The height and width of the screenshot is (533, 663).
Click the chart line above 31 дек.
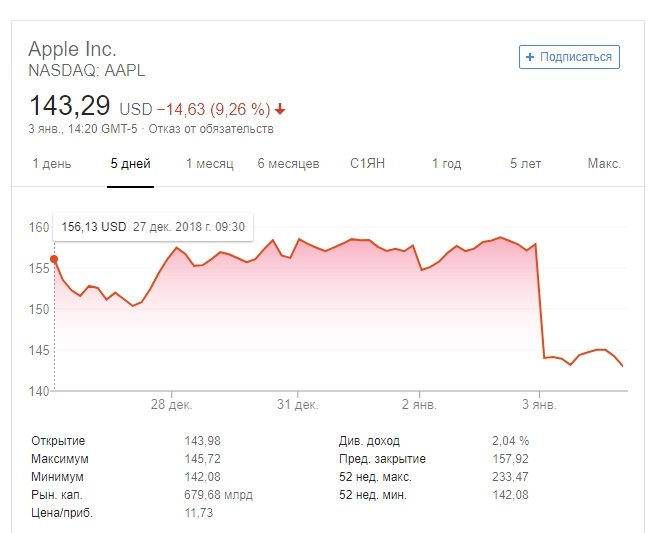pyautogui.click(x=299, y=240)
